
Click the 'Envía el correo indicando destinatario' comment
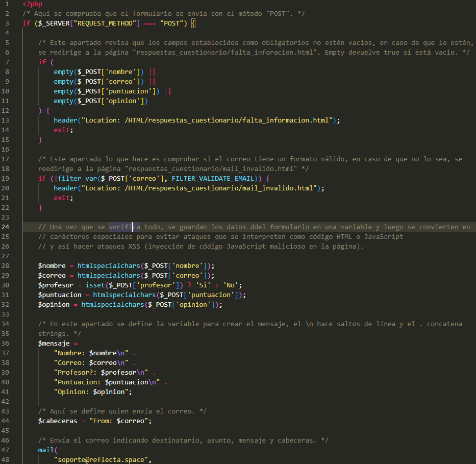click(183, 441)
